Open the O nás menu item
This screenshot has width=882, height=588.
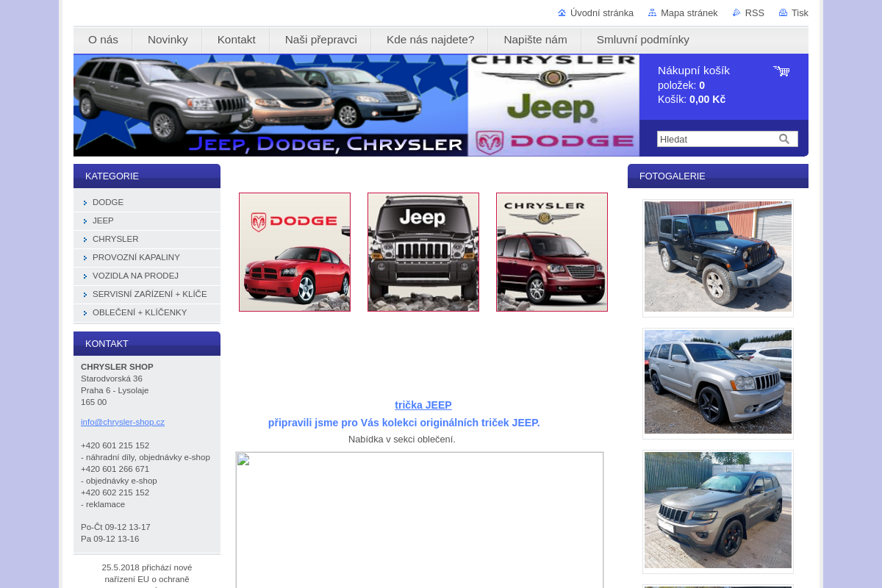(103, 40)
